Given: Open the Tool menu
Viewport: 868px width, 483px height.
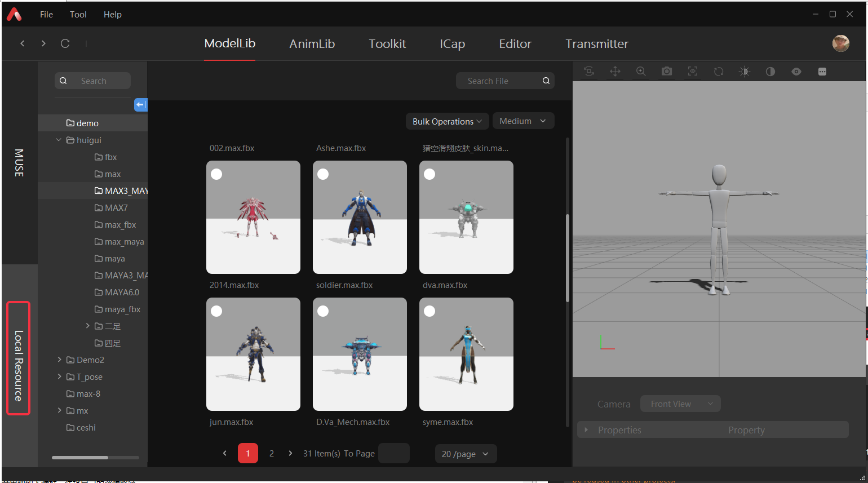Looking at the screenshot, I should (78, 15).
